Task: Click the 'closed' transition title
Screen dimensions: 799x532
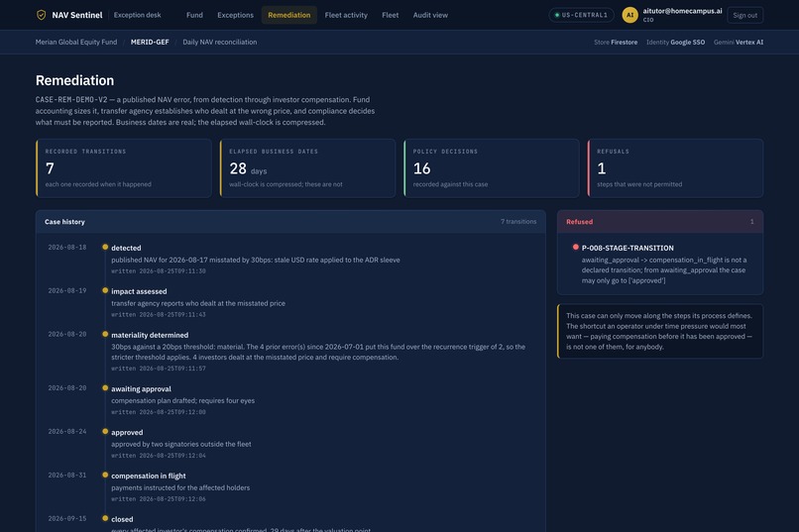Action: point(122,519)
